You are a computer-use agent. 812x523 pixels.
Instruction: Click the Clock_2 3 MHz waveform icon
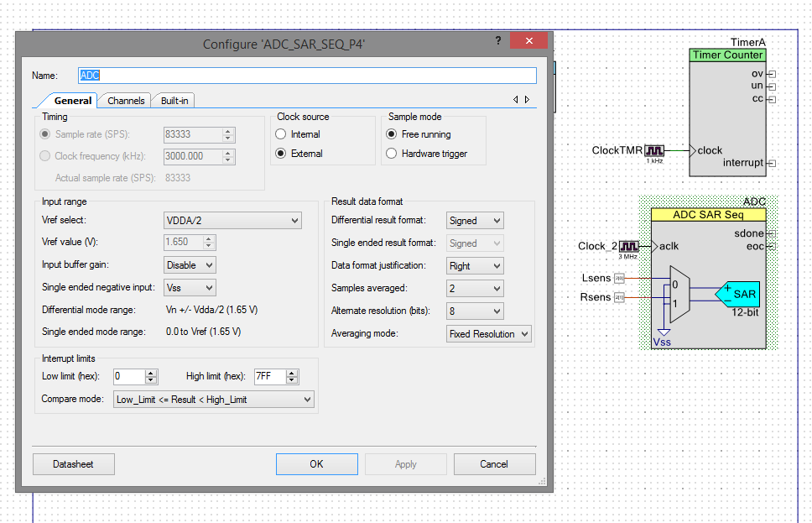pos(628,246)
